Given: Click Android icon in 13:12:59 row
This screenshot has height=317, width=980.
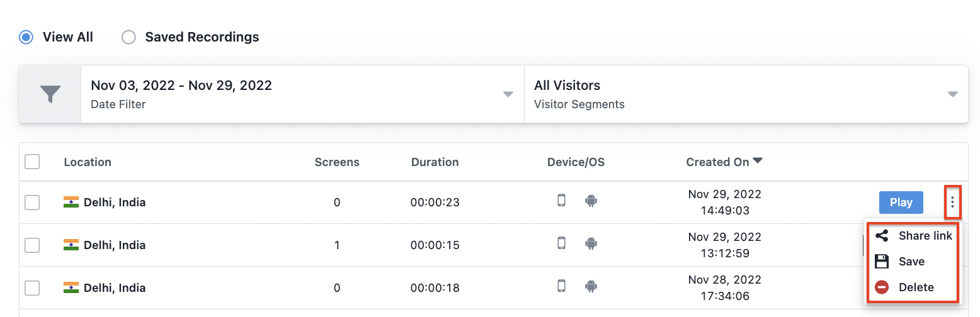Looking at the screenshot, I should [x=591, y=243].
